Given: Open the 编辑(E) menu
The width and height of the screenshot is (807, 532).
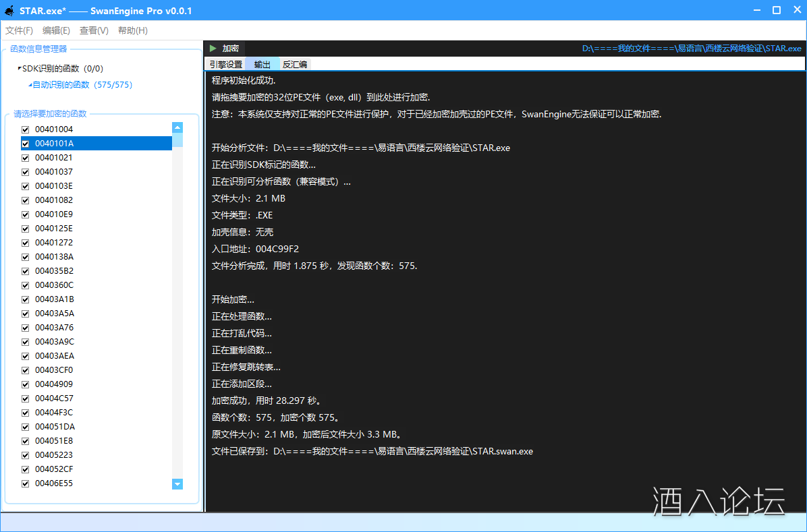Looking at the screenshot, I should point(56,30).
